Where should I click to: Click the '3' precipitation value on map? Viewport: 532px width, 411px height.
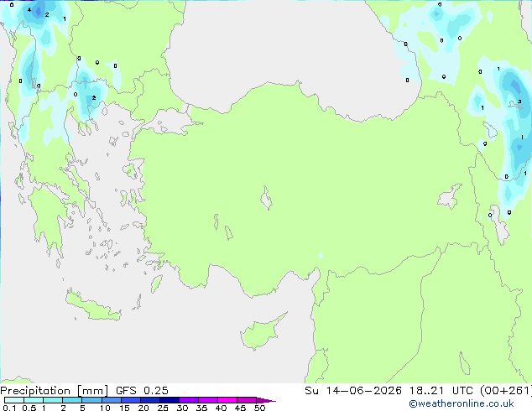click(519, 101)
